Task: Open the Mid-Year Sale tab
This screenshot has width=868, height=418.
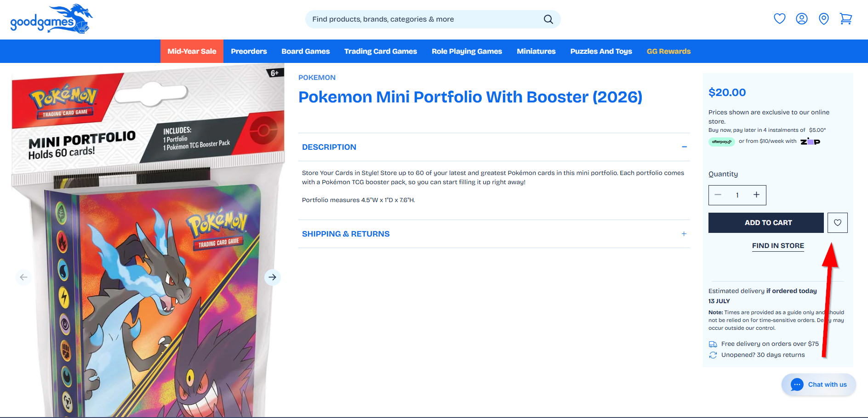Action: click(x=192, y=51)
